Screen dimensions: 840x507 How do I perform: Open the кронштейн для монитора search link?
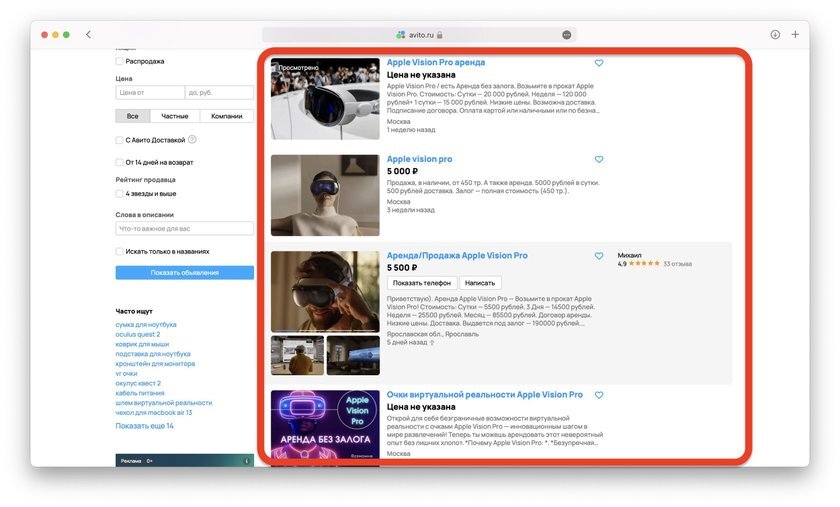pos(155,363)
